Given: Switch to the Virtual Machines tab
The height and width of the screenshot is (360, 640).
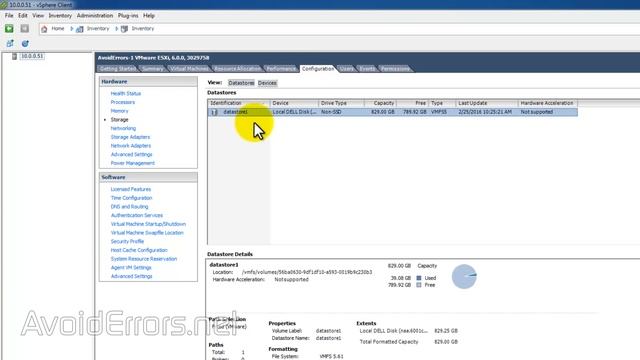Looking at the screenshot, I should tap(189, 69).
